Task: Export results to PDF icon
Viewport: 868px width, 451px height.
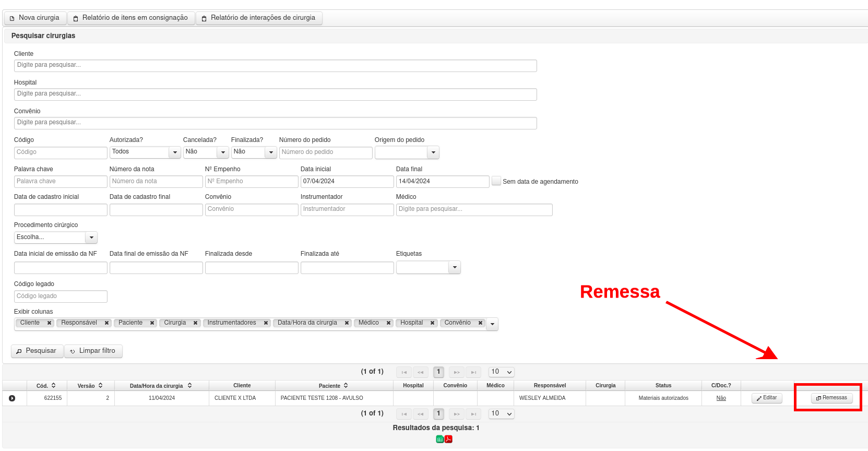Action: pyautogui.click(x=448, y=439)
